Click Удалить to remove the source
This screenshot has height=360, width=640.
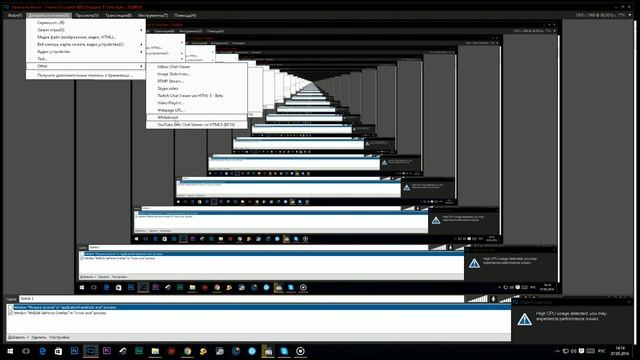pyautogui.click(x=39, y=338)
